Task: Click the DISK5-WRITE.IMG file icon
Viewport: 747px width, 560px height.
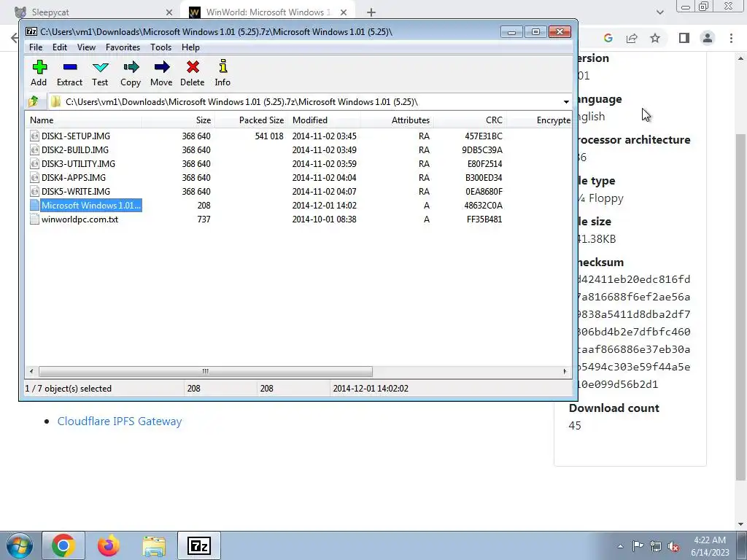Action: [34, 191]
